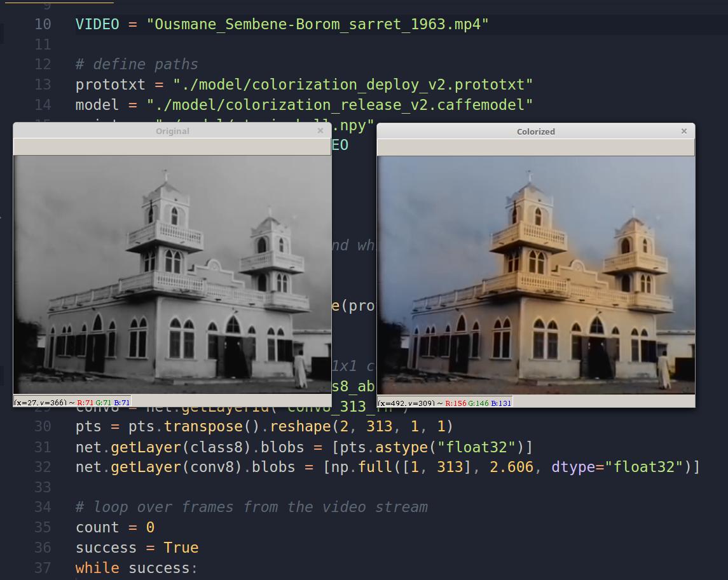The height and width of the screenshot is (580, 728).
Task: Click the prototxt variable on line 13
Action: click(110, 84)
